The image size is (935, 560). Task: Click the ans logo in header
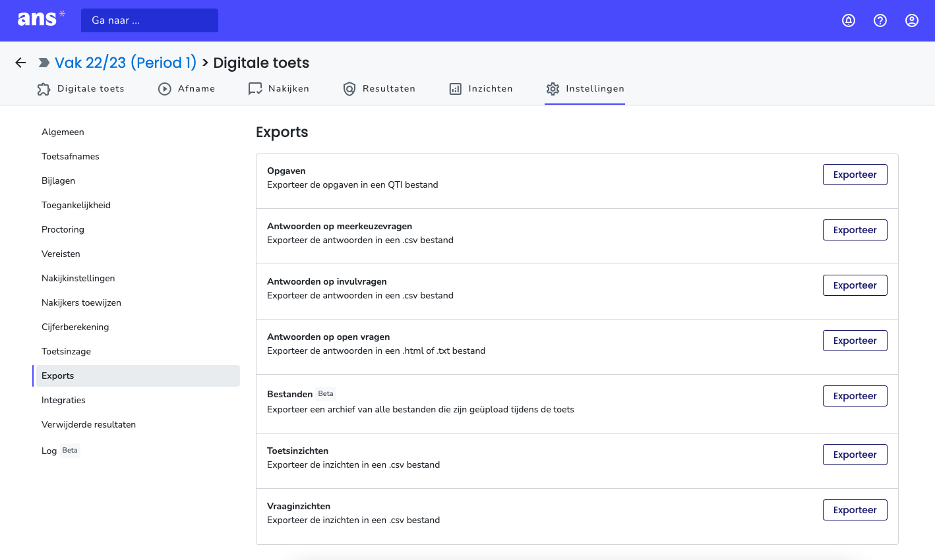(x=42, y=18)
